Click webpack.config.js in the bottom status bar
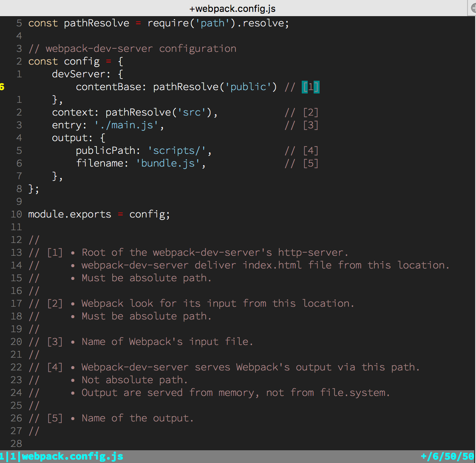Screen dimensions: 476x463 72,456
